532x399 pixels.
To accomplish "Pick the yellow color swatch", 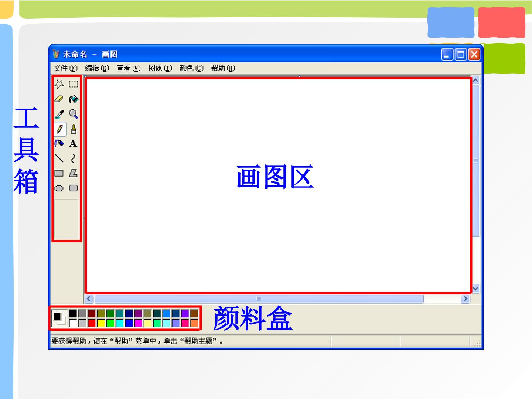I will [x=101, y=323].
